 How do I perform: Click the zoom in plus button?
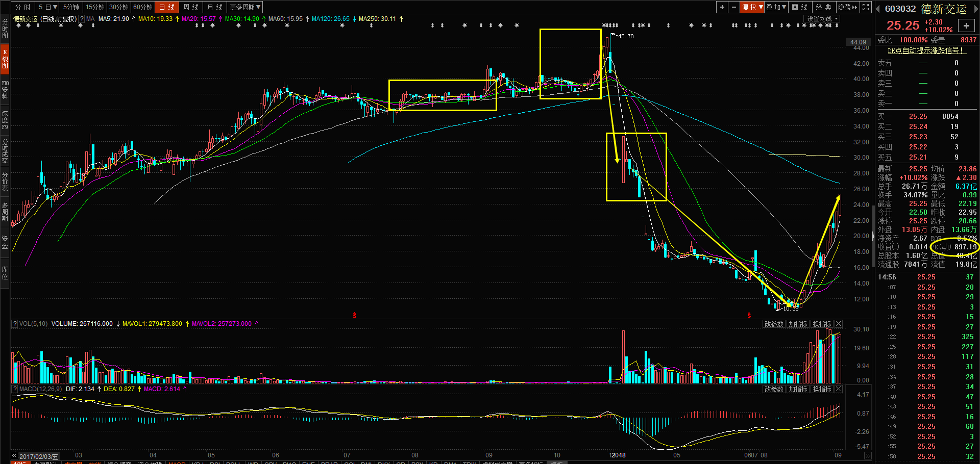point(722,7)
